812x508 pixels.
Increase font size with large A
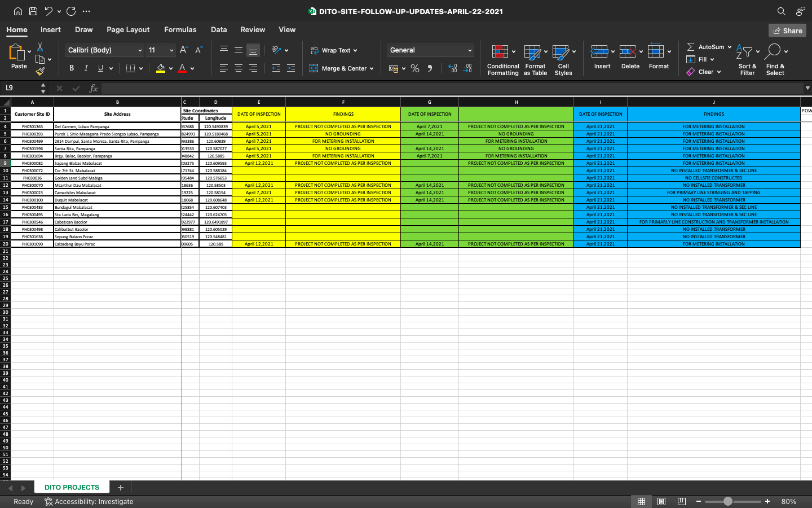[183, 50]
